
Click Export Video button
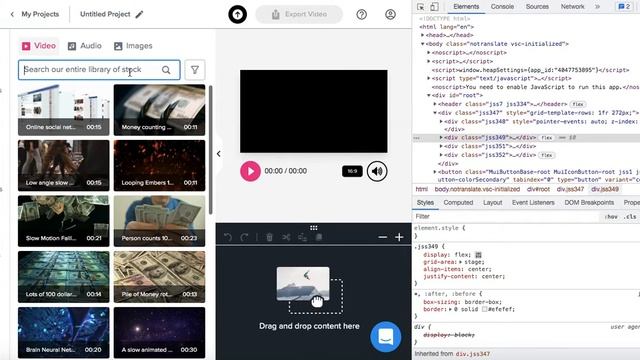[x=299, y=14]
